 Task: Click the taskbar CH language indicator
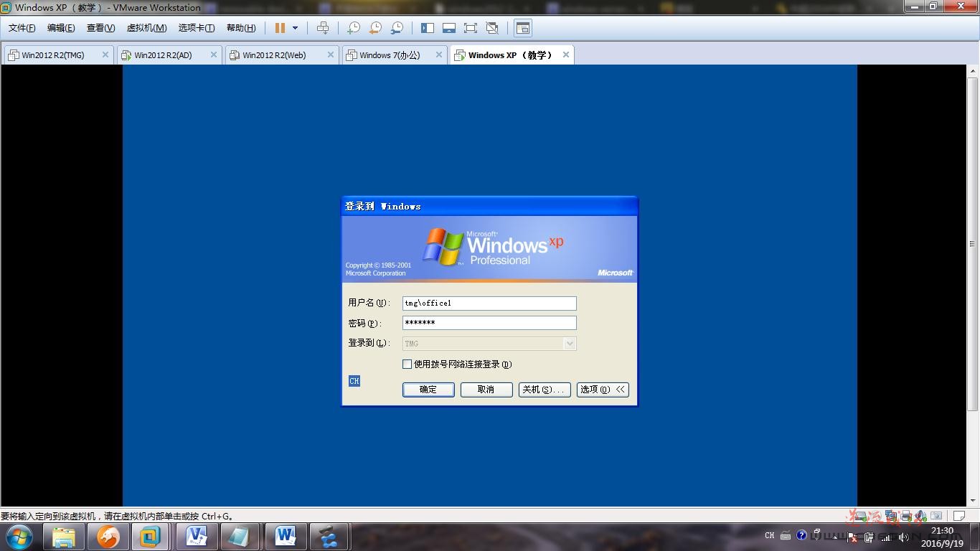click(770, 535)
